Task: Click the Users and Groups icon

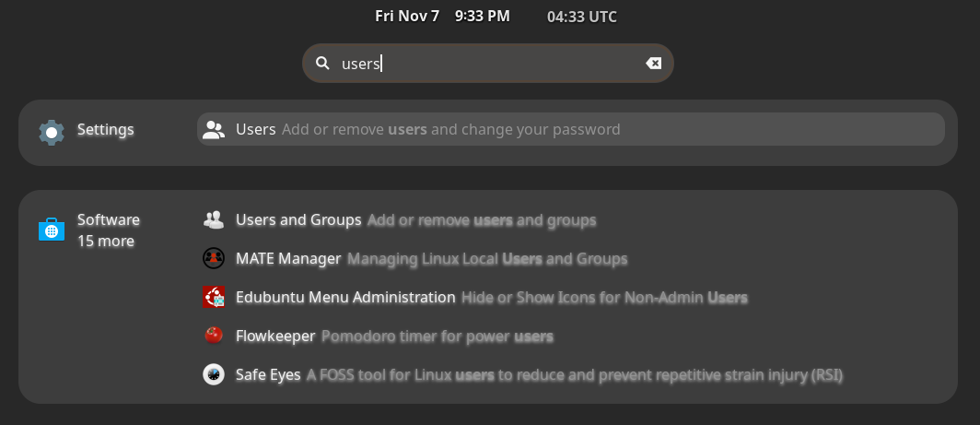Action: coord(214,220)
